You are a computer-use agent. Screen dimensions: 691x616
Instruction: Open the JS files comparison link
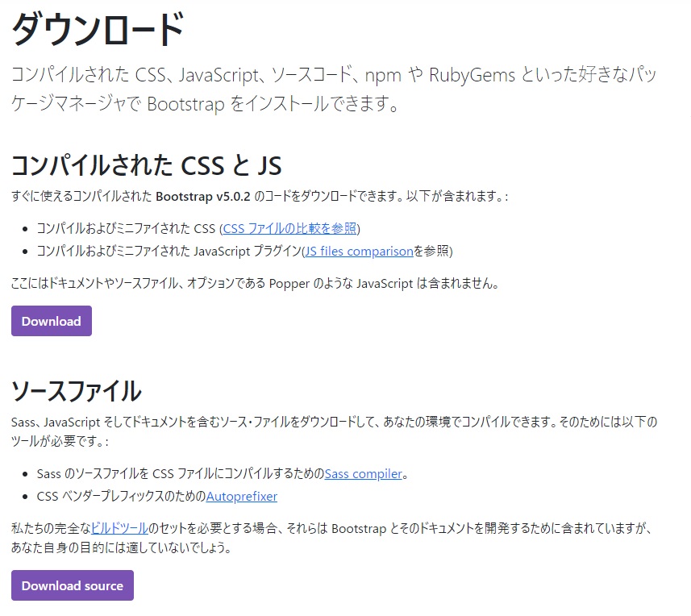pyautogui.click(x=359, y=252)
